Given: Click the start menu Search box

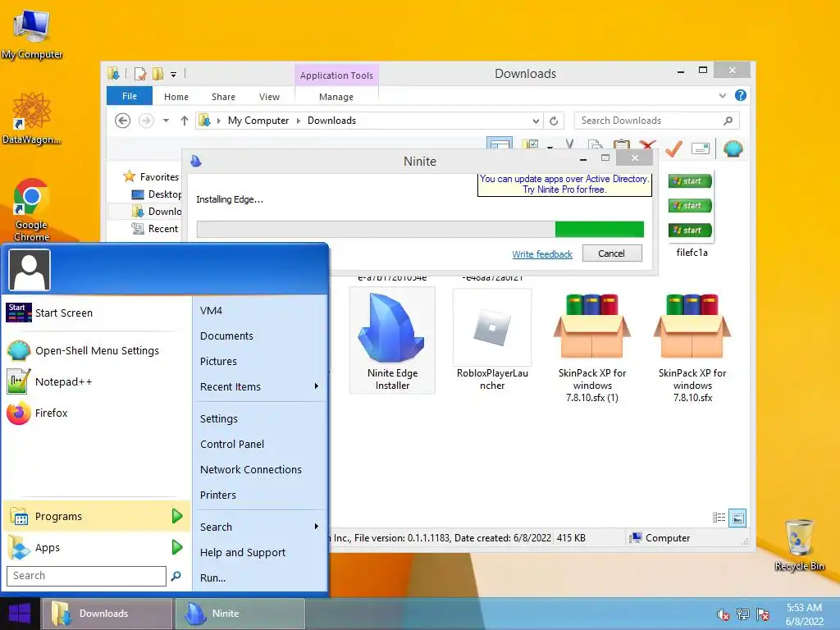Looking at the screenshot, I should 86,576.
